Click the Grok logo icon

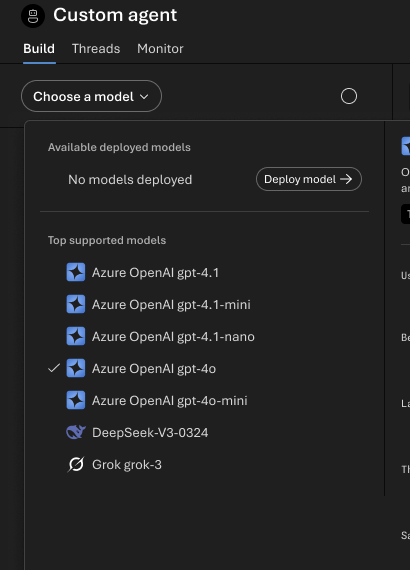(x=76, y=464)
